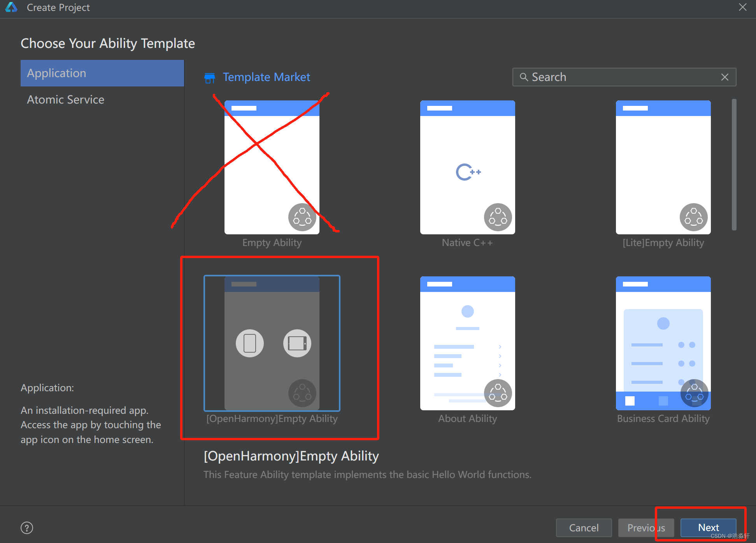
Task: Click the template list vertical scrollbar
Action: [x=734, y=165]
